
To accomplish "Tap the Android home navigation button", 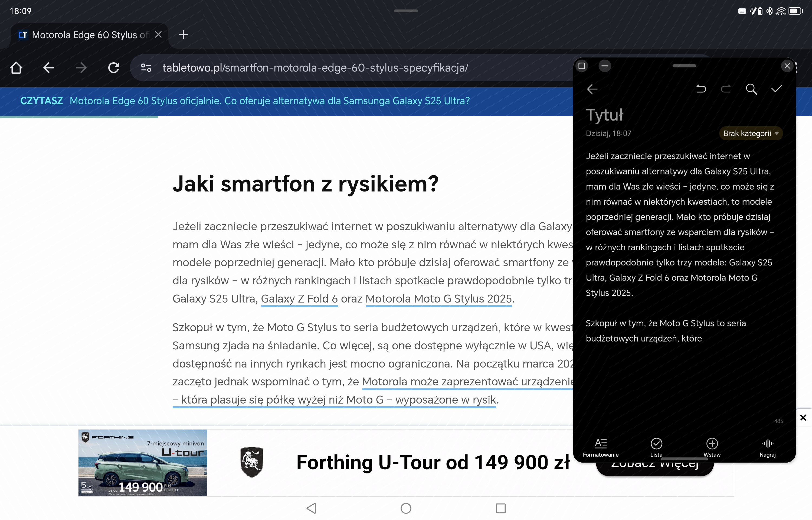I will (406, 508).
